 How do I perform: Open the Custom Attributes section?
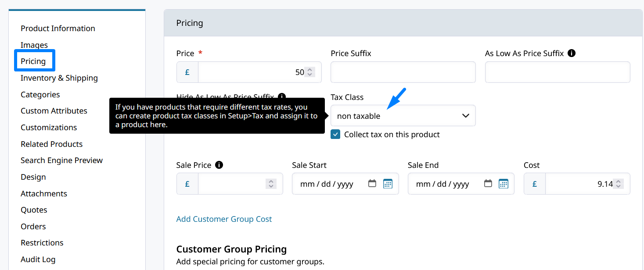(x=54, y=111)
